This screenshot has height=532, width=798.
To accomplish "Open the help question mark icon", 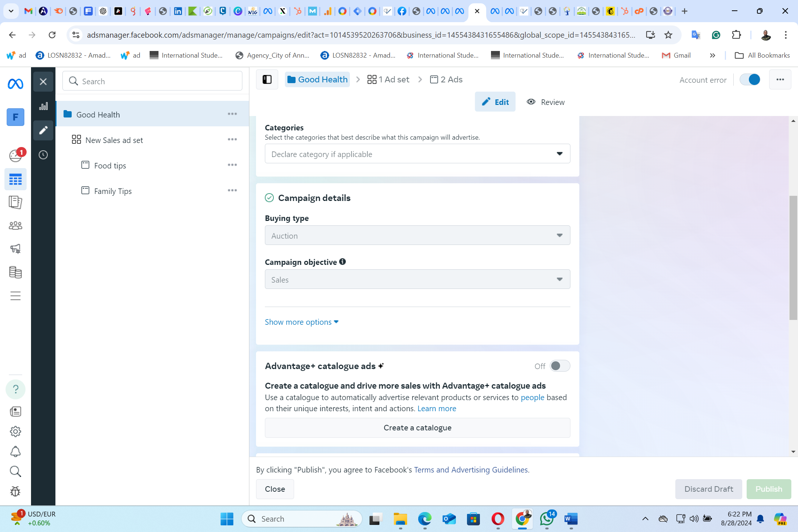I will (16, 389).
